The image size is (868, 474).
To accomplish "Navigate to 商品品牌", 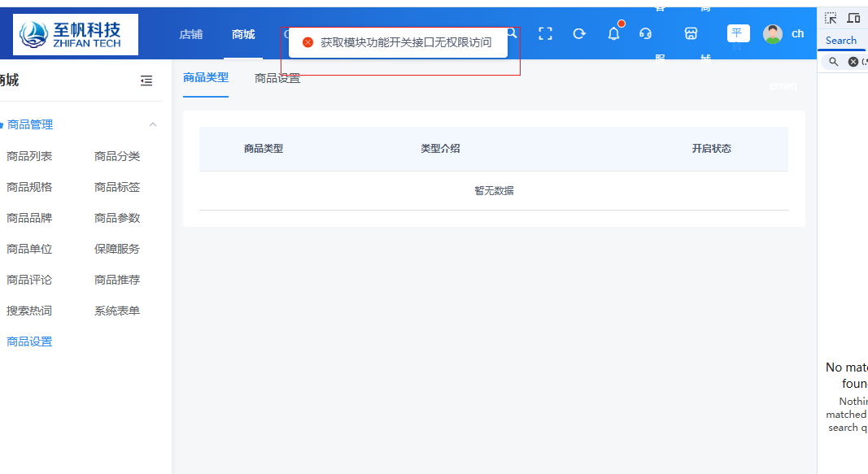I will (x=29, y=218).
